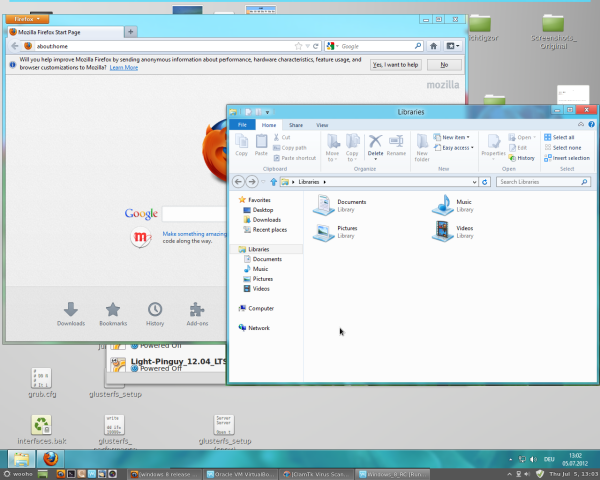Collapse the Explorer ribbon with the chevron
The height and width of the screenshot is (480, 600).
pos(581,124)
